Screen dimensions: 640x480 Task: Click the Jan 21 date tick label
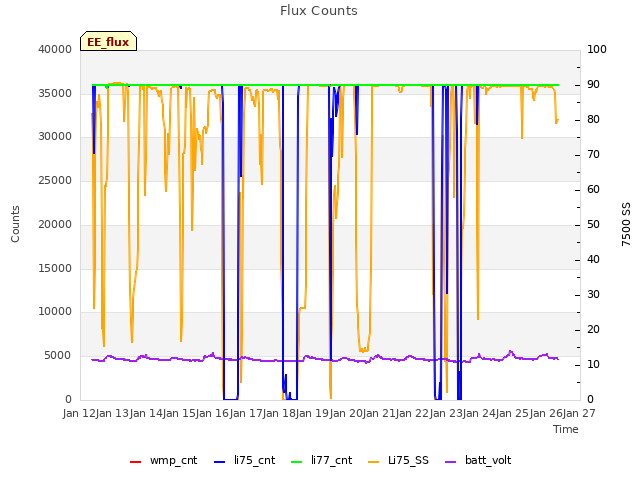point(379,413)
